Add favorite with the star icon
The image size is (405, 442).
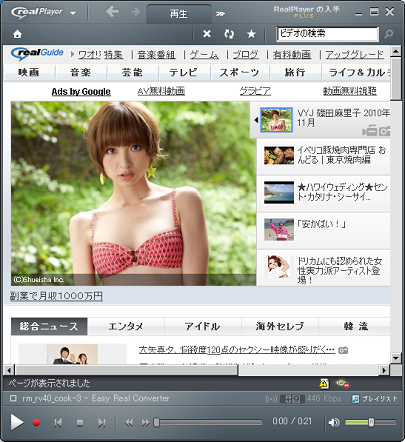coord(251,34)
